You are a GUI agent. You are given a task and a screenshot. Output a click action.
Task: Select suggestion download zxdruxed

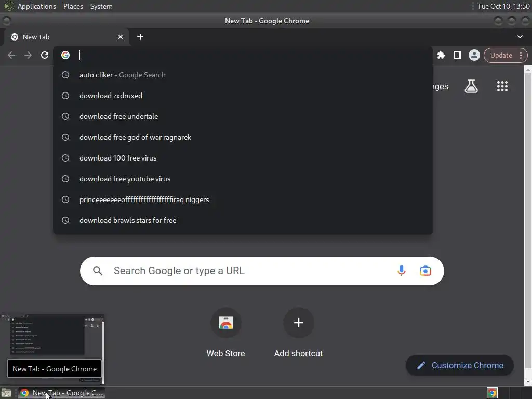[x=243, y=96]
